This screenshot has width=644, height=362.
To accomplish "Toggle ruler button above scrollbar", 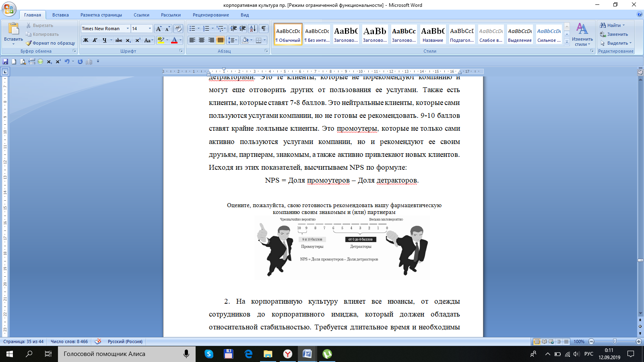I will point(640,72).
